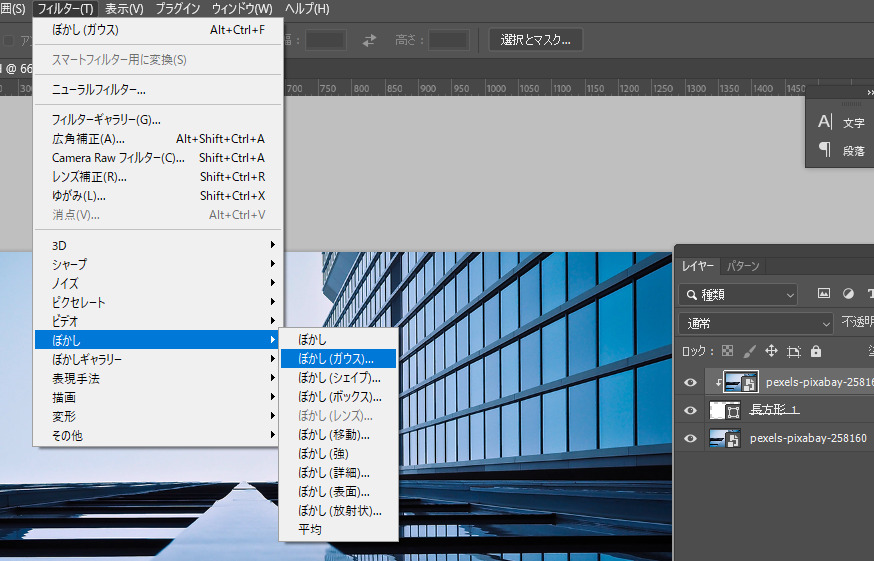Screen dimensions: 874x561
Task: Click the lock all padlock icon
Action: tap(816, 351)
